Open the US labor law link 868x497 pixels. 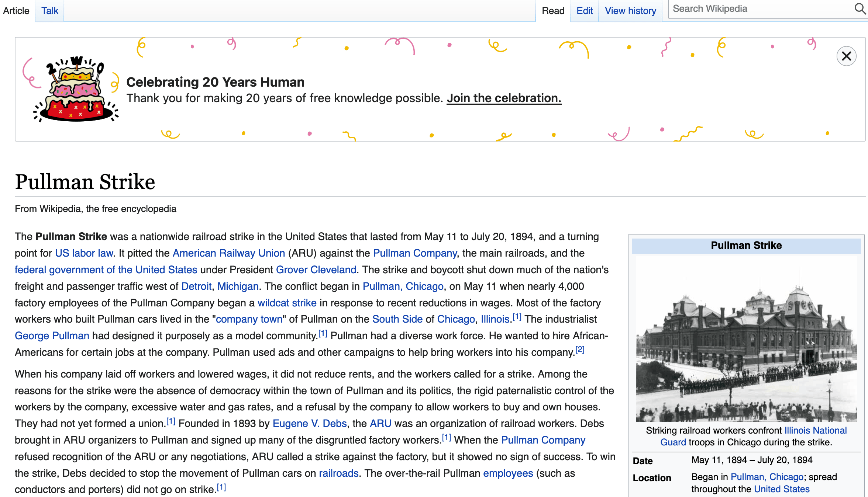click(x=84, y=253)
